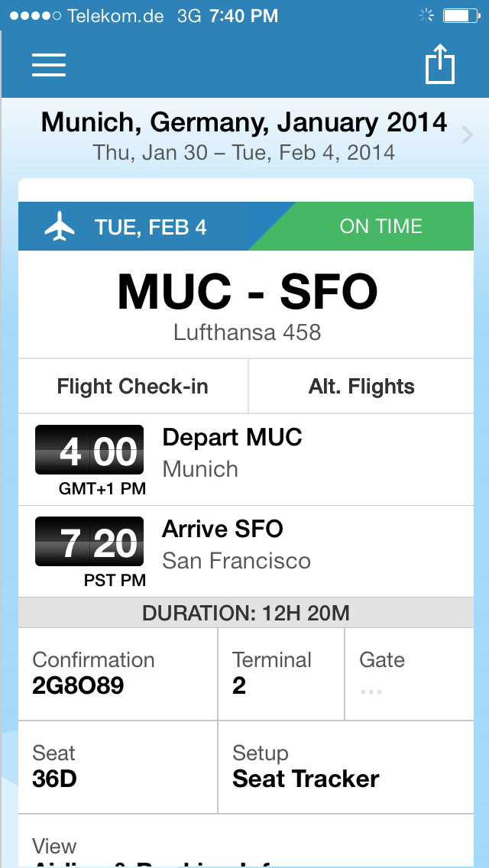
Task: Tap the 7:20 arrival flip clock
Action: click(89, 542)
